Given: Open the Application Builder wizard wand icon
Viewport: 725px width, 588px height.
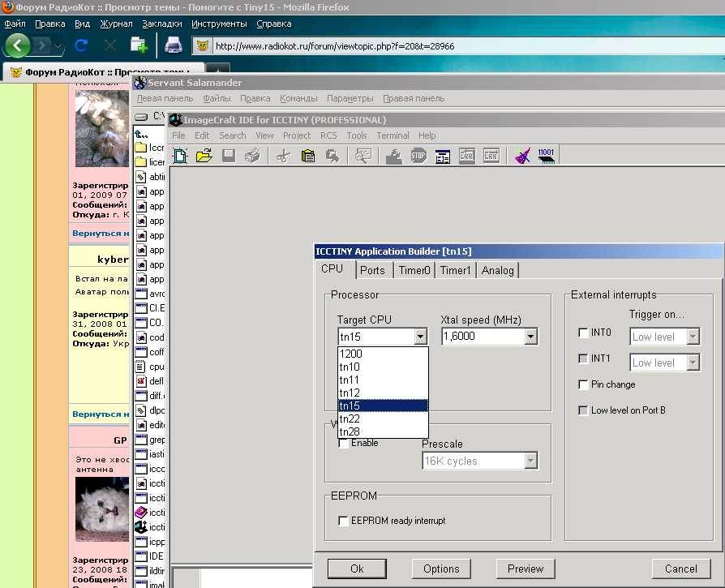Looking at the screenshot, I should pyautogui.click(x=522, y=156).
